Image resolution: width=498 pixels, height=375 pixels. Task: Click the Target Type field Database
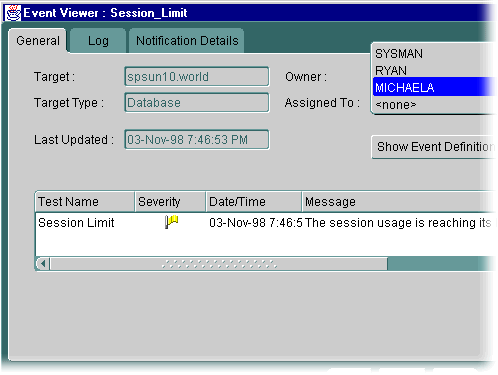coord(197,103)
